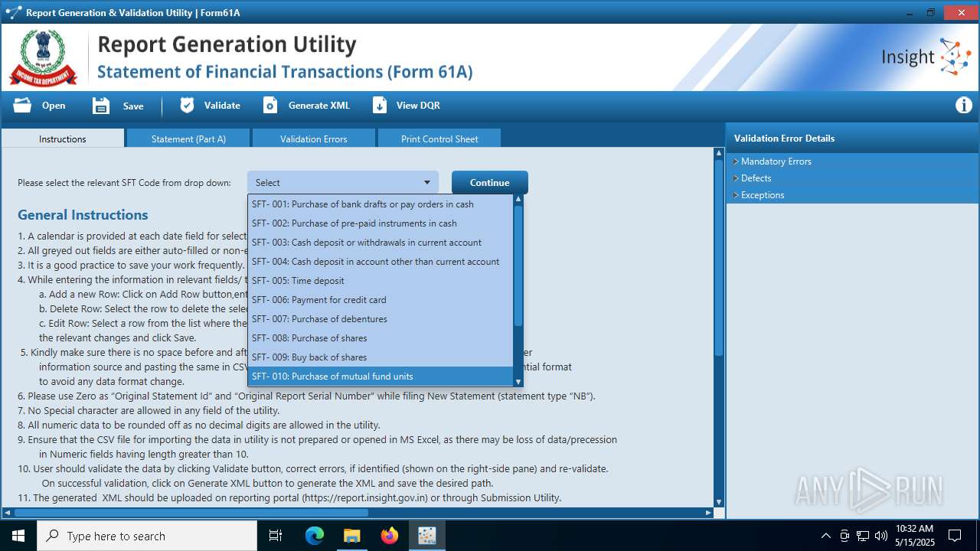The image size is (980, 551).
Task: Open the network icon in system tray
Action: pyautogui.click(x=863, y=536)
